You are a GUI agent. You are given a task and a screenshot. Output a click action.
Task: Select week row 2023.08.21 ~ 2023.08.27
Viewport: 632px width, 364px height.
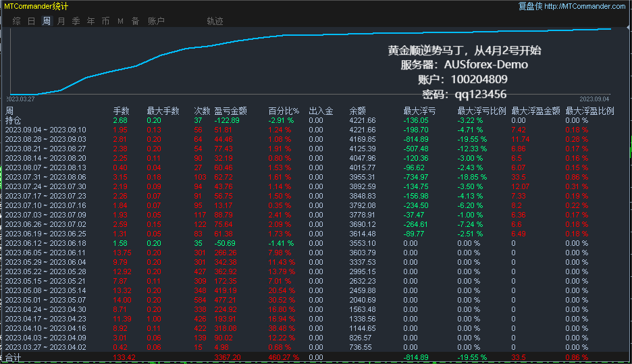(45, 149)
